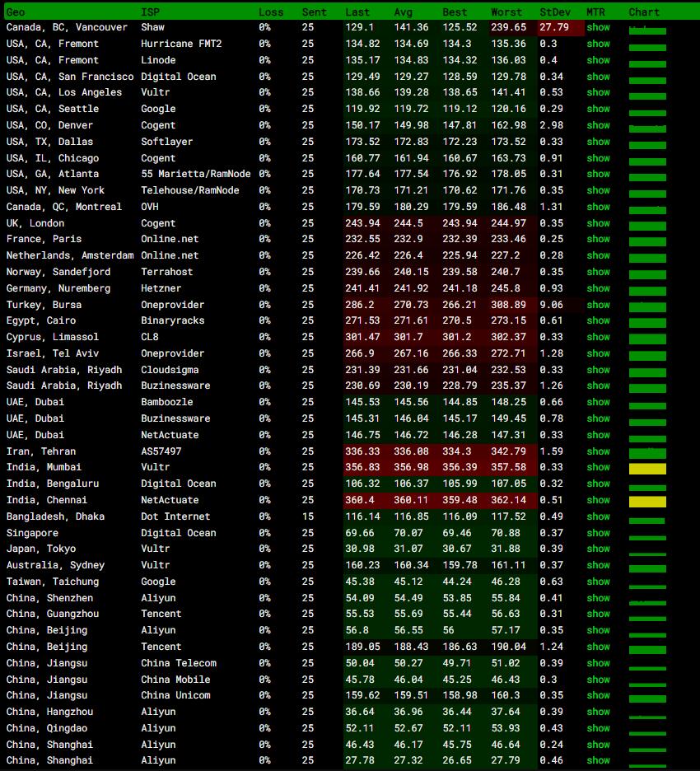Show MTR for Seattle Google row

point(598,109)
